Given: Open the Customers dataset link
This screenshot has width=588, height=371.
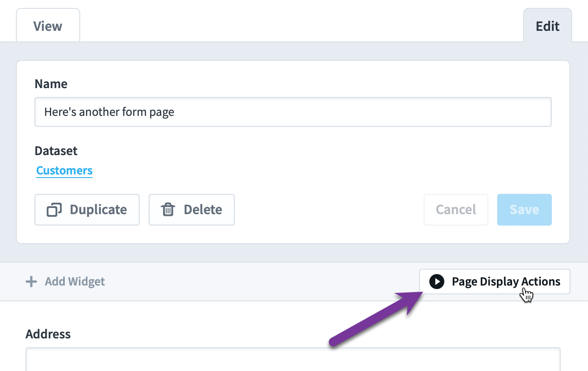Looking at the screenshot, I should (x=64, y=171).
